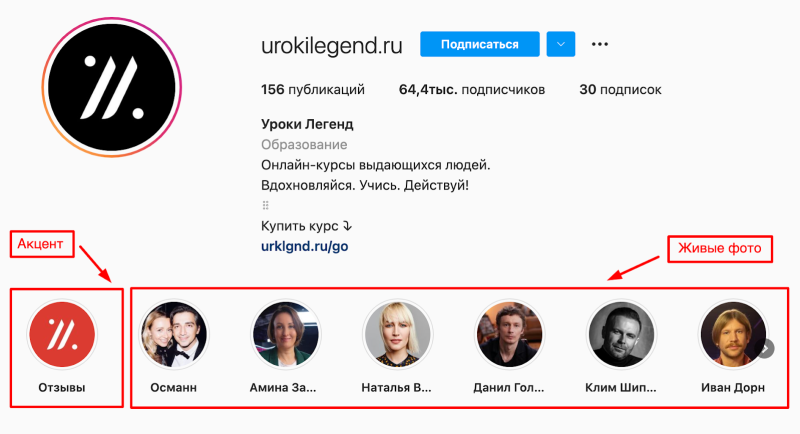
Task: Select the Отзывы highlight label text
Action: [x=62, y=388]
